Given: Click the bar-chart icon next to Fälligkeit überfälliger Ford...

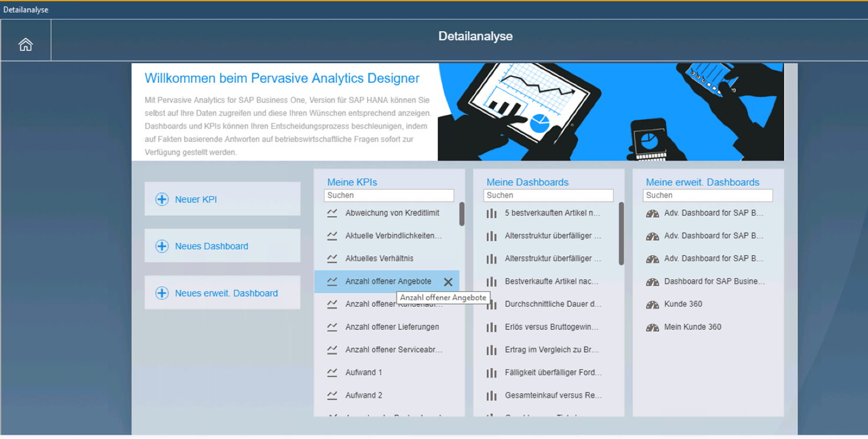Looking at the screenshot, I should pos(492,372).
